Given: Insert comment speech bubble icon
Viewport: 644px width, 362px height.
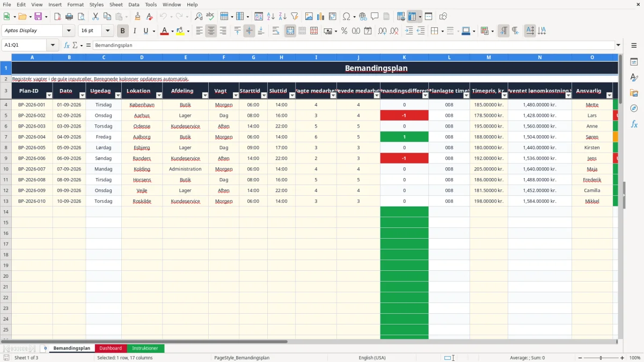Looking at the screenshot, I should click(375, 17).
